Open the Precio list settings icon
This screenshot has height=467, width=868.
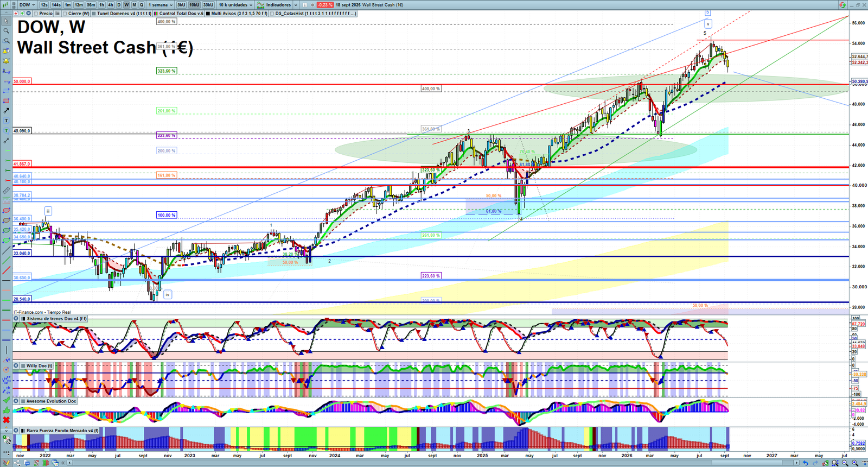(58, 14)
